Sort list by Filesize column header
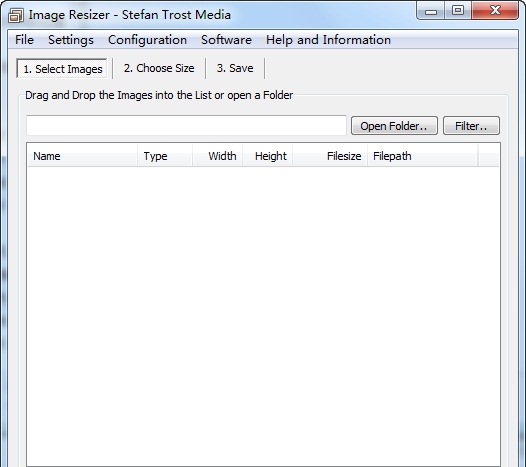The height and width of the screenshot is (467, 526). pyautogui.click(x=330, y=156)
